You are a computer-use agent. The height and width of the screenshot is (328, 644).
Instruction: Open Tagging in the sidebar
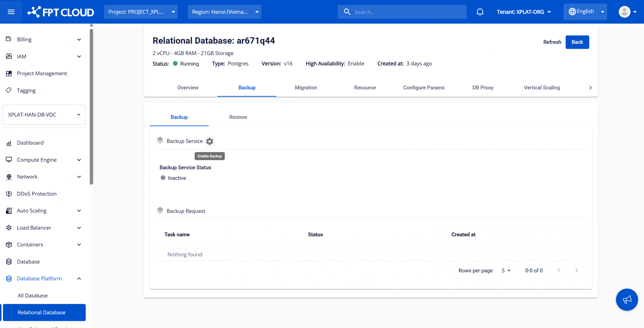click(x=26, y=90)
